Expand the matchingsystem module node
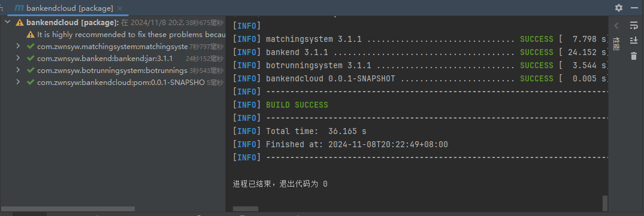The width and height of the screenshot is (644, 216). pos(18,46)
